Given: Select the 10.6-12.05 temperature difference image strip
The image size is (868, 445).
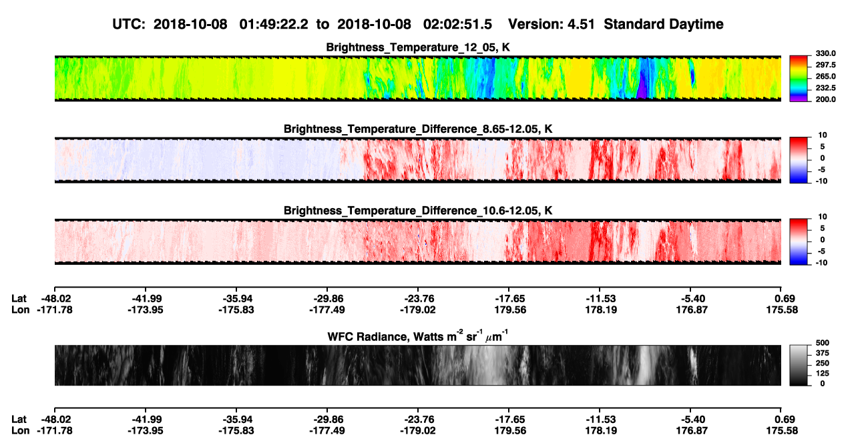Looking at the screenshot, I should tap(417, 241).
